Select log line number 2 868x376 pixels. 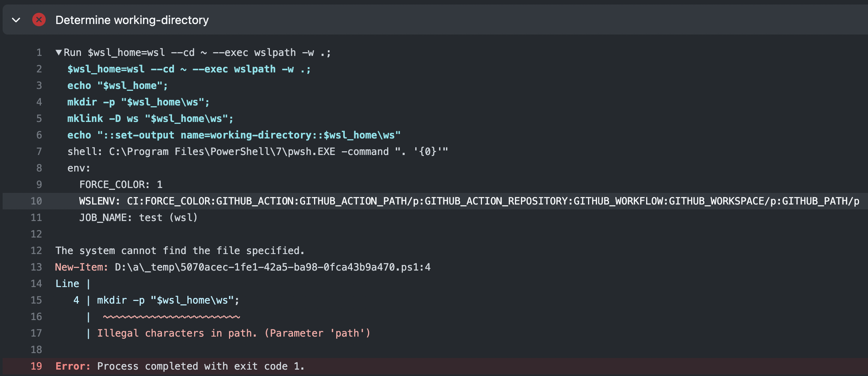(39, 69)
